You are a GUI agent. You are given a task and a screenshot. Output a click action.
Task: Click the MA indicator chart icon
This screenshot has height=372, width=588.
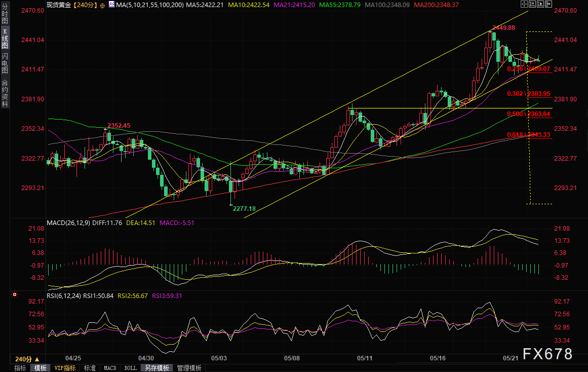tap(112, 5)
